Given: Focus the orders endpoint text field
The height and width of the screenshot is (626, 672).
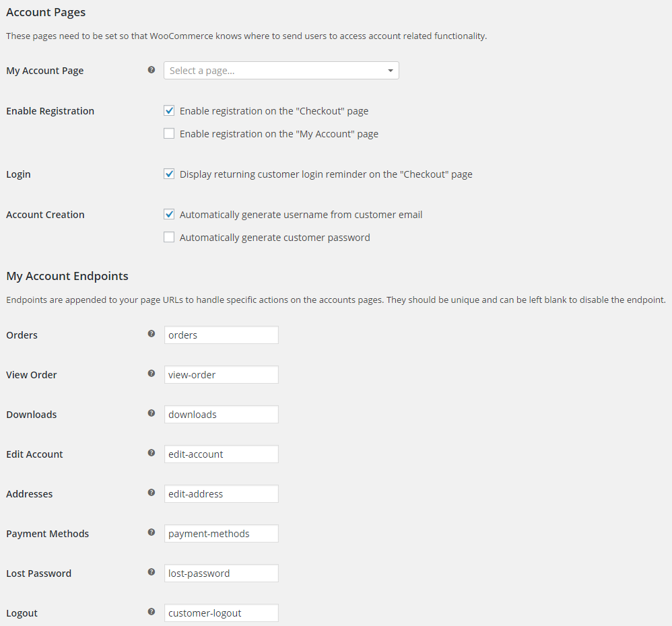Looking at the screenshot, I should [221, 335].
